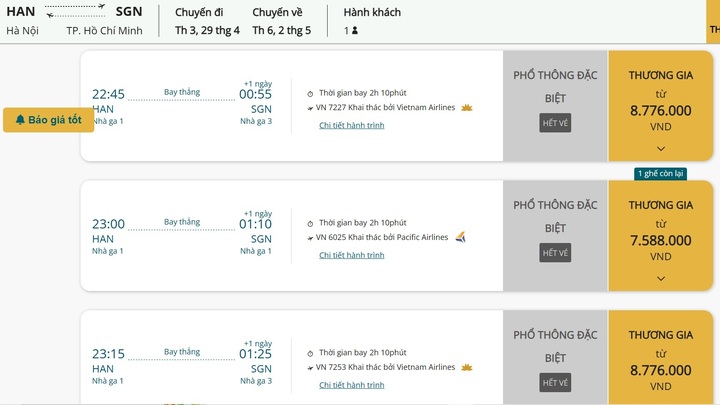Click the clock icon beside the 23:15 flight duration
This screenshot has height=405, width=720.
coord(310,353)
